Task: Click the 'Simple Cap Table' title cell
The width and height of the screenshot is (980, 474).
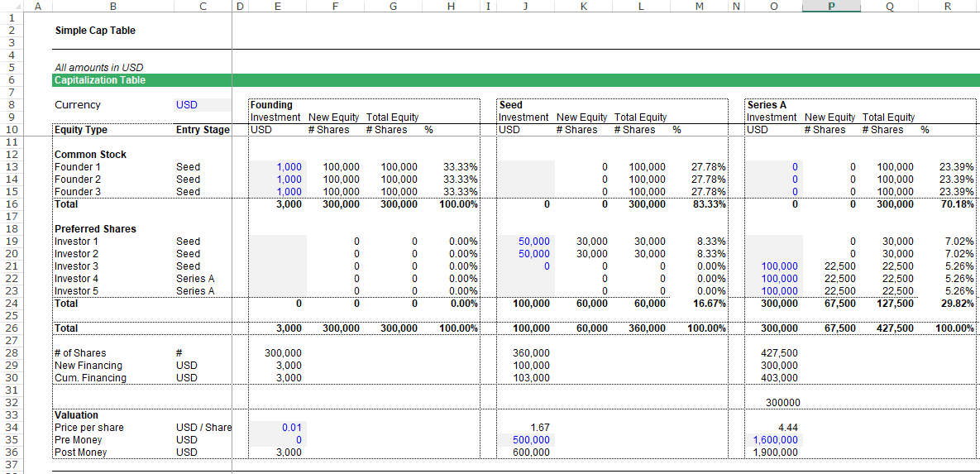Action: pos(95,30)
